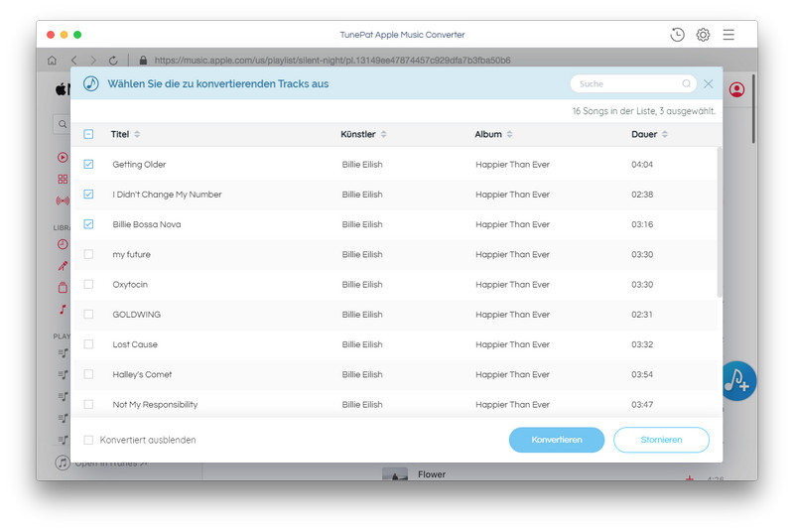Close the track selection dialog
The width and height of the screenshot is (794, 532).
(x=709, y=84)
